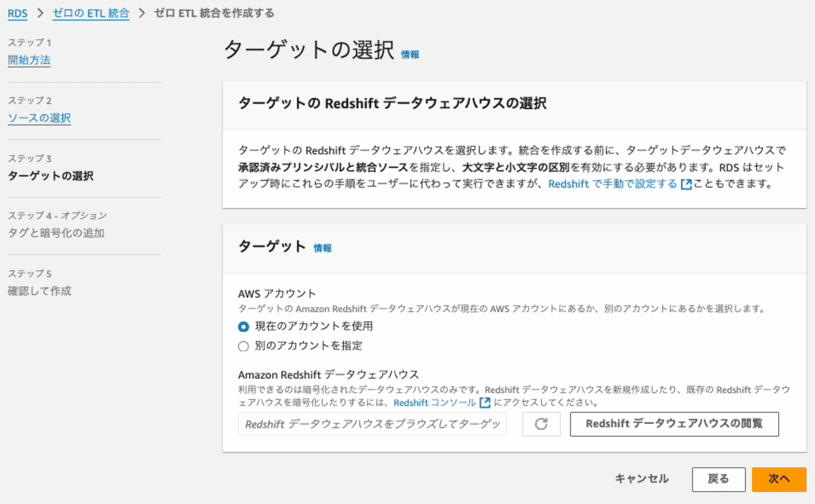The width and height of the screenshot is (815, 504).
Task: Click the AWS アカウント field label
Action: [x=277, y=294]
